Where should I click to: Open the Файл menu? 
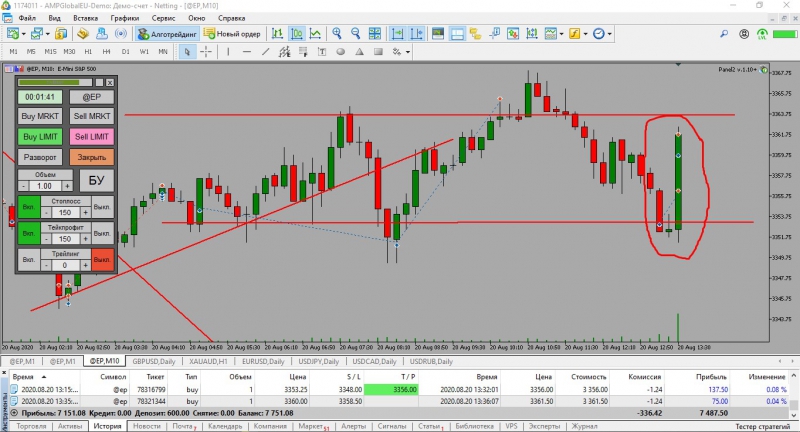[27, 18]
